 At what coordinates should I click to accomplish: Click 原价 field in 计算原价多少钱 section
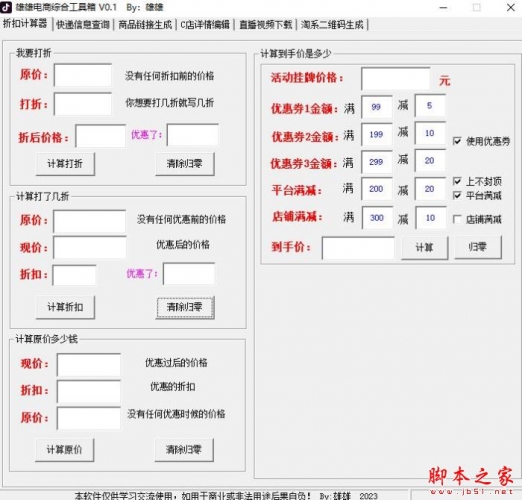(89, 418)
